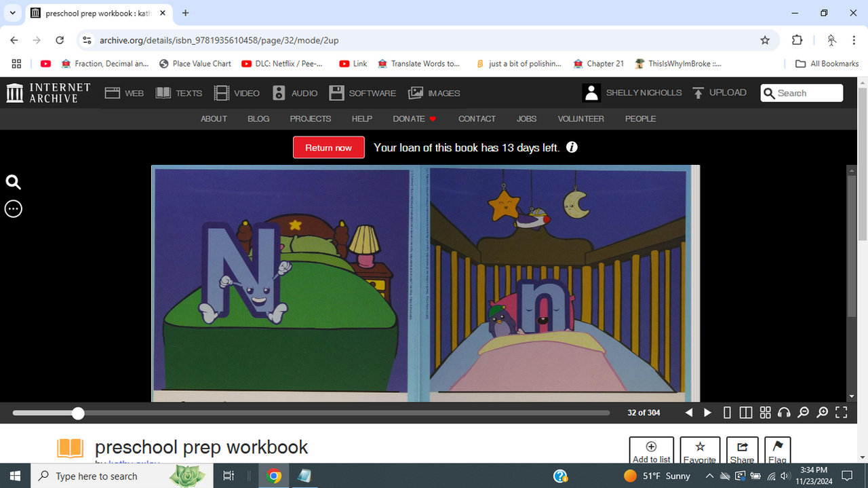Open the TEXTS media section

179,93
